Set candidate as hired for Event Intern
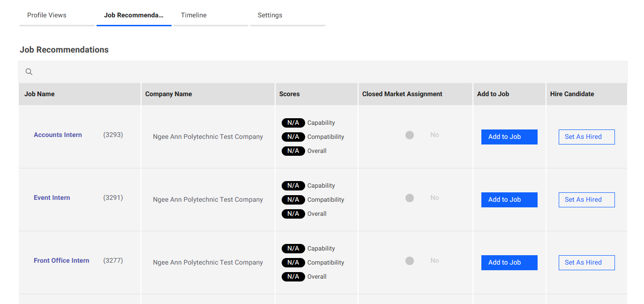The height and width of the screenshot is (304, 644). pos(586,200)
